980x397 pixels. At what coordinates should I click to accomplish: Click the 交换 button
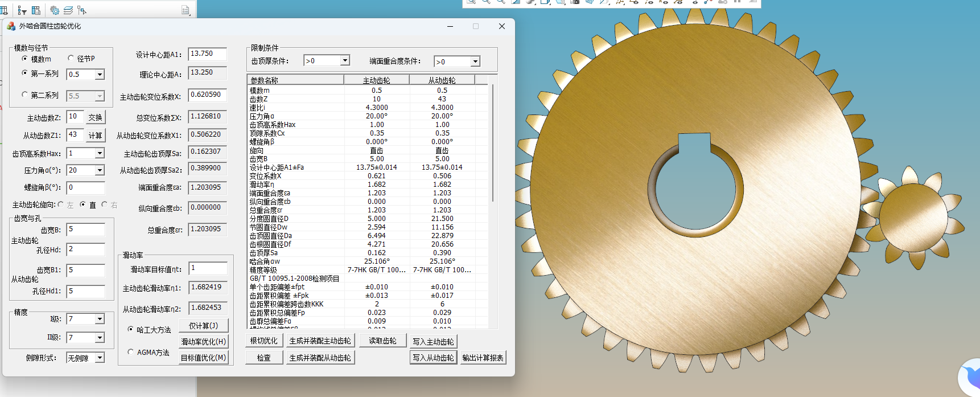point(96,117)
